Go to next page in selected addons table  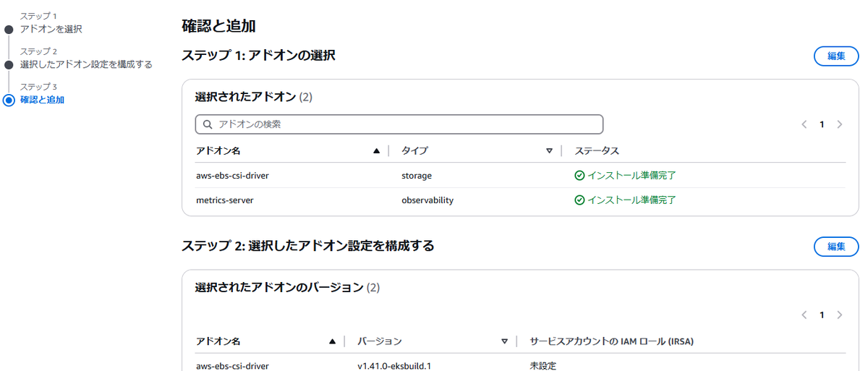click(840, 124)
